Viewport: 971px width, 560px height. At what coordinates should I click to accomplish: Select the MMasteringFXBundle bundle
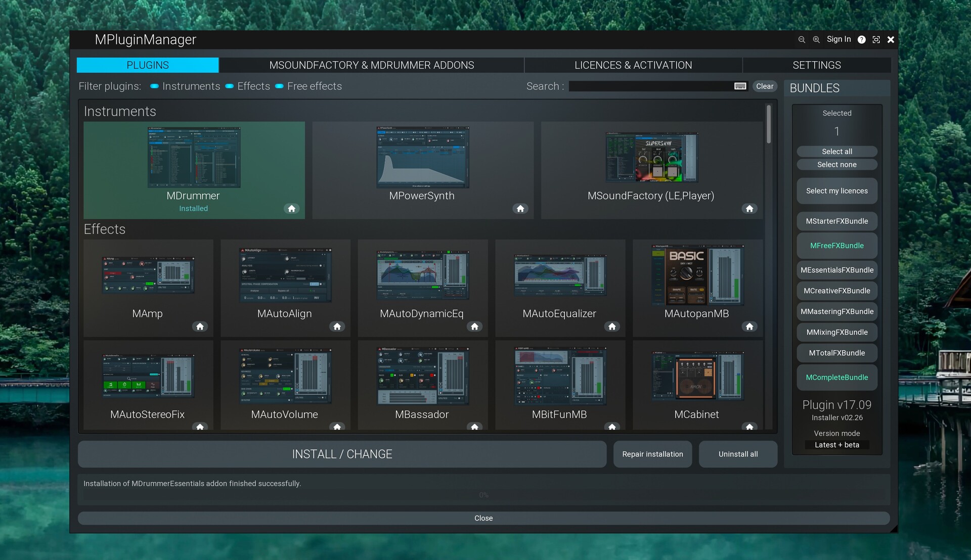(x=837, y=312)
